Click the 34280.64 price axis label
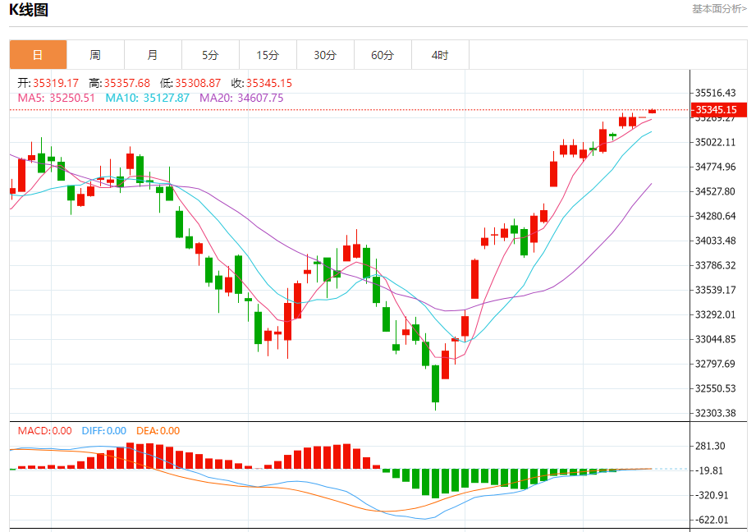This screenshot has width=756, height=532. click(x=716, y=216)
